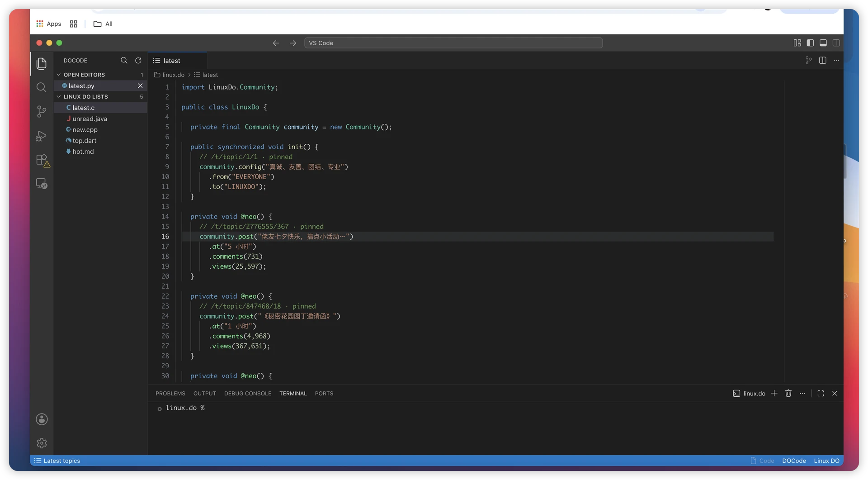Click line number 16 in gutter
The width and height of the screenshot is (868, 480).
tap(165, 237)
